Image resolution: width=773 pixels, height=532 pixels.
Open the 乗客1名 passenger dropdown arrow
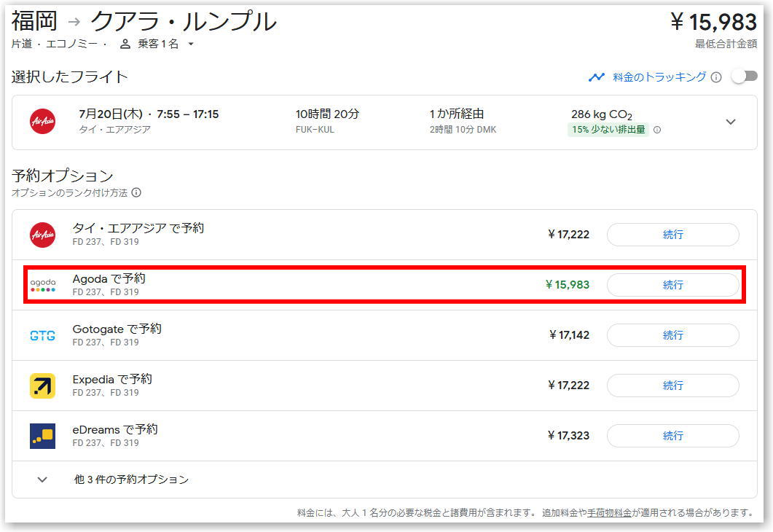tap(191, 44)
